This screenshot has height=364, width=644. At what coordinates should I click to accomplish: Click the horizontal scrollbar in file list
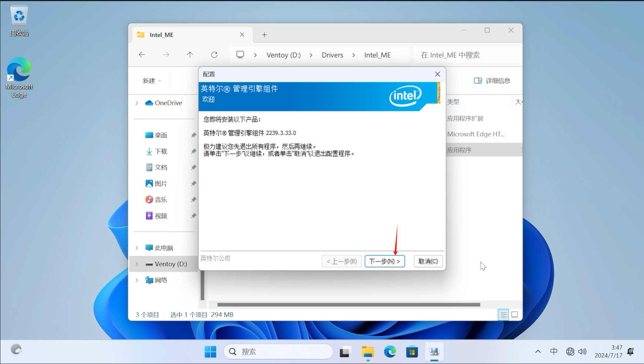[349, 305]
